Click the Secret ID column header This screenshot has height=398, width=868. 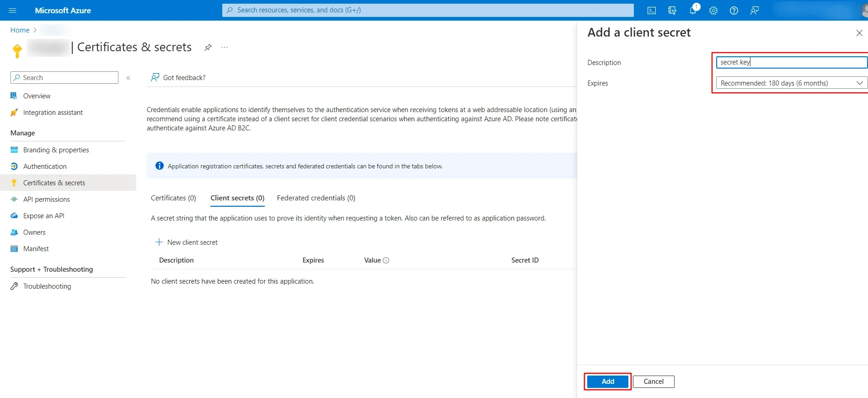click(x=525, y=260)
